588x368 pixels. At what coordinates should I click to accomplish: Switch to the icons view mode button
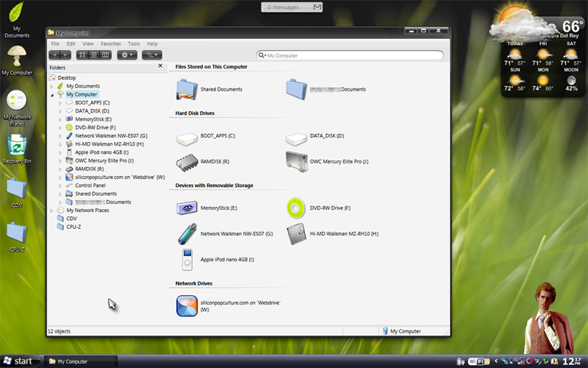point(82,55)
